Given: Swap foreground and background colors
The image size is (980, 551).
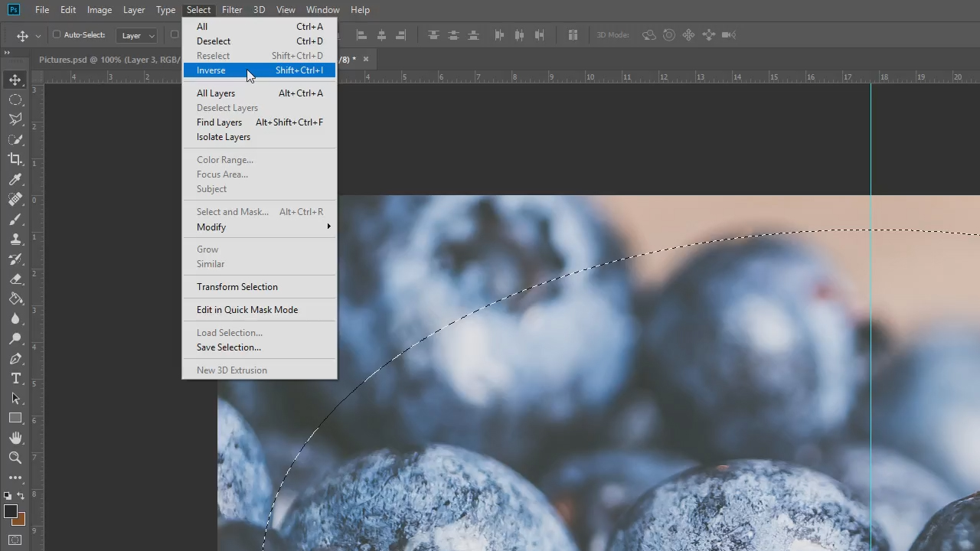Looking at the screenshot, I should (21, 497).
